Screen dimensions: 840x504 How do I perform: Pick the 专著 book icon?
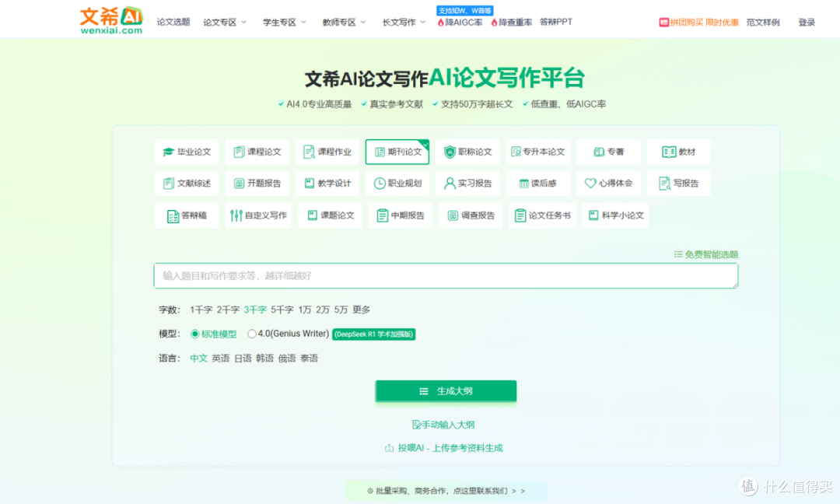pos(599,152)
